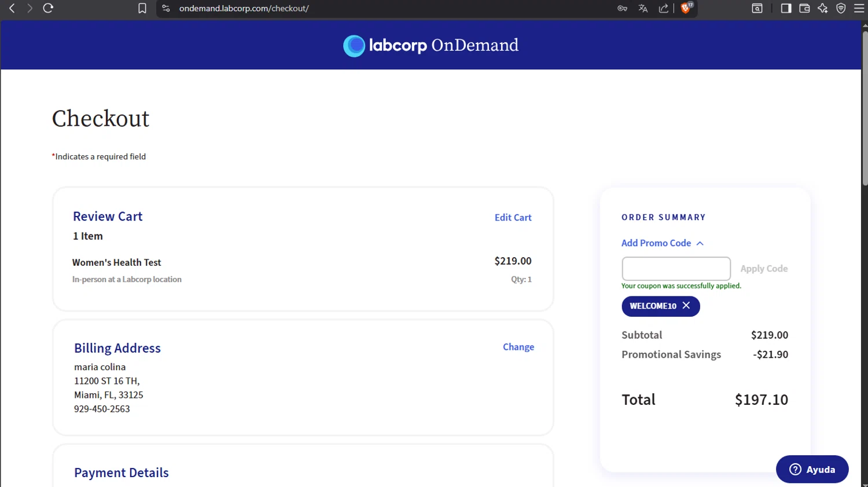Select the Women's Health Test item name
Screen dimensions: 868x487
117,262
